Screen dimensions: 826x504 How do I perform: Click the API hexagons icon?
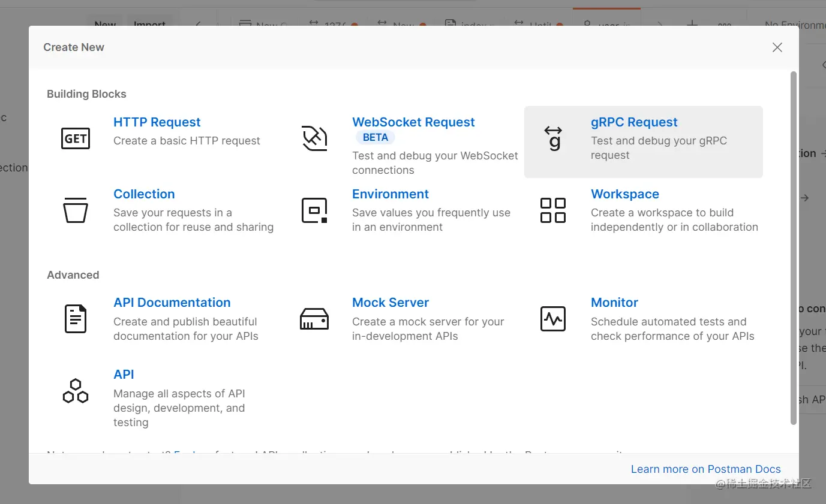(76, 391)
